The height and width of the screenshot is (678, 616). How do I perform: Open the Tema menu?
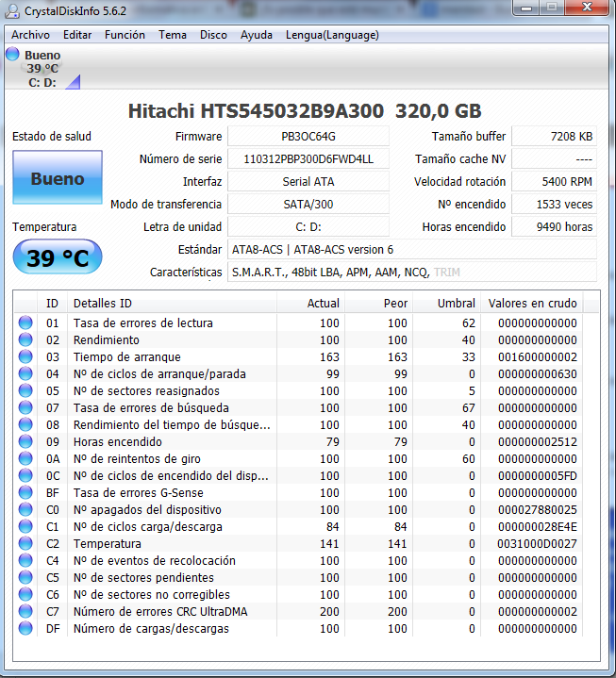coord(173,35)
